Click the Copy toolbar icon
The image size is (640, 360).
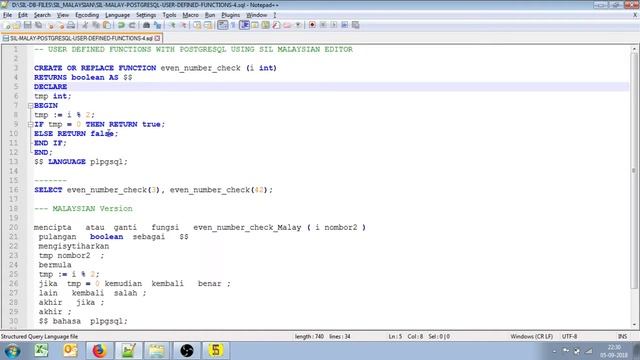click(96, 25)
